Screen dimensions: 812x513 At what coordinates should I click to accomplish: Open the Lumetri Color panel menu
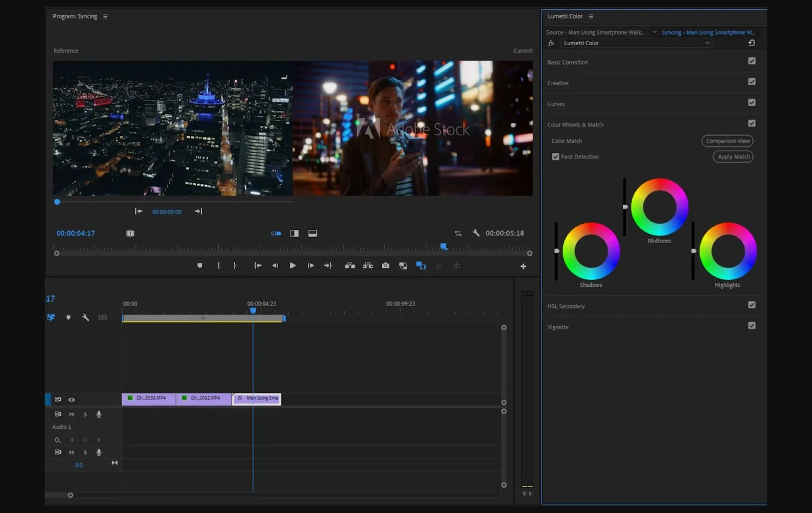pos(591,16)
